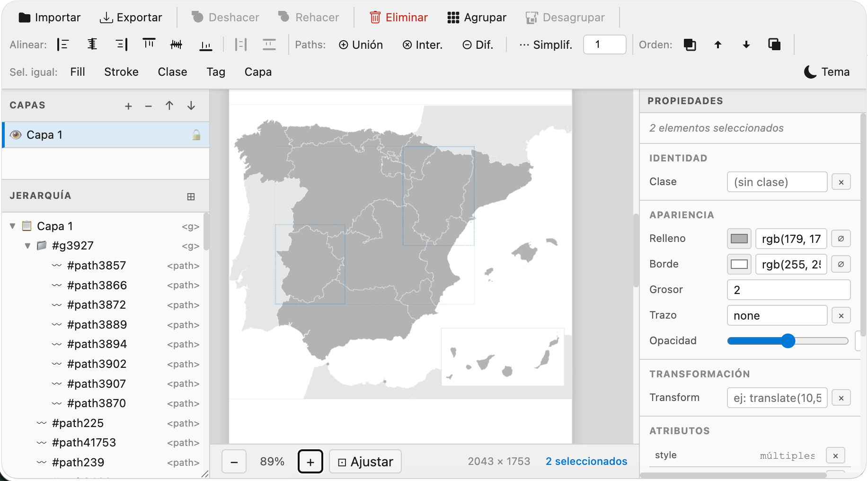868x481 pixels.
Task: Click the Deshacer undo button
Action: pyautogui.click(x=225, y=18)
